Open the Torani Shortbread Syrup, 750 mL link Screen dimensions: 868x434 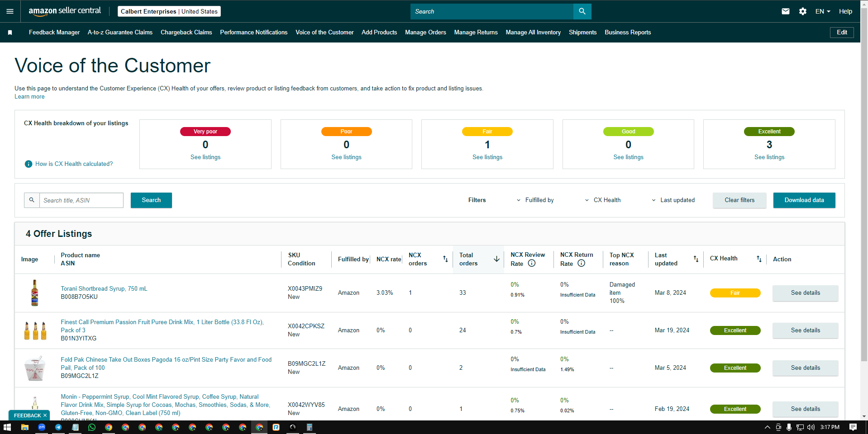point(104,289)
